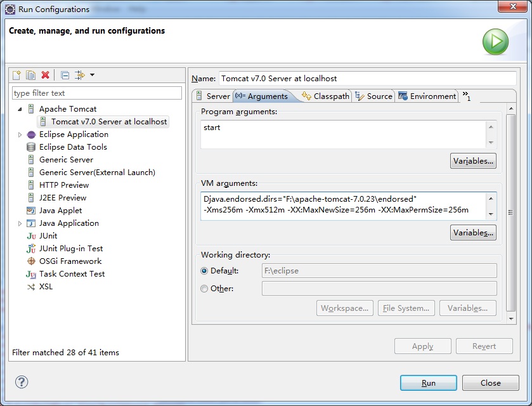Viewport: 532px width, 406px height.
Task: Click the Java Applet icon
Action: [31, 211]
